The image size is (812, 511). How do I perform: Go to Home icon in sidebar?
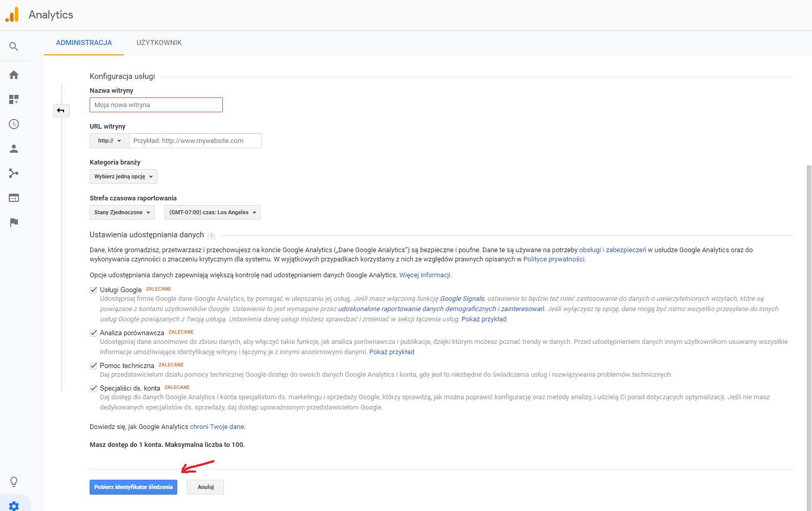[14, 75]
